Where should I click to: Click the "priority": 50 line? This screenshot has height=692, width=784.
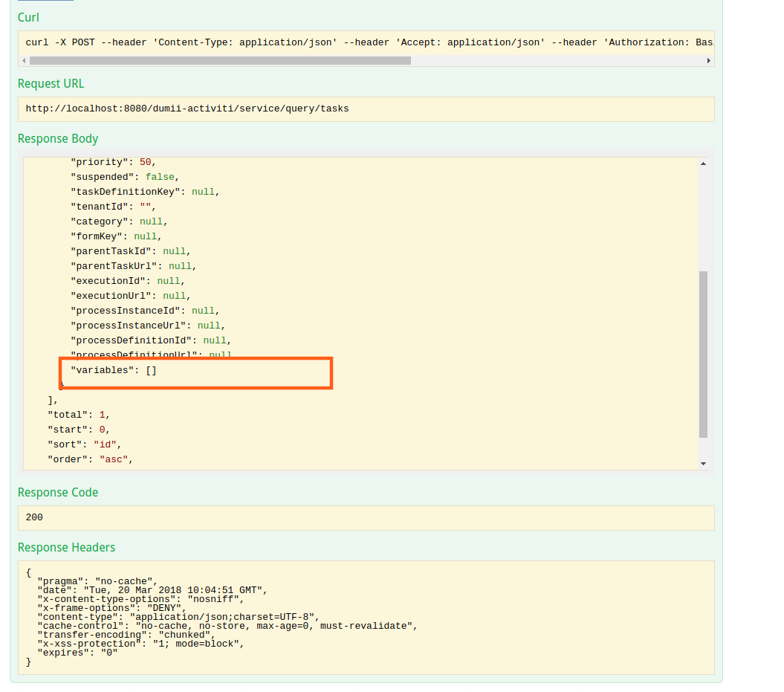click(114, 162)
